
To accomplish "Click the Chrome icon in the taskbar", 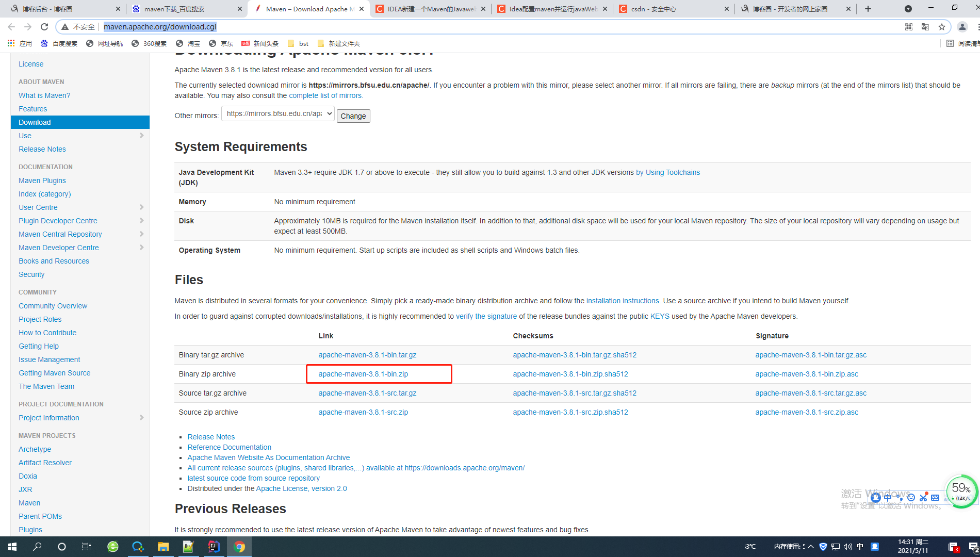I will [239, 547].
